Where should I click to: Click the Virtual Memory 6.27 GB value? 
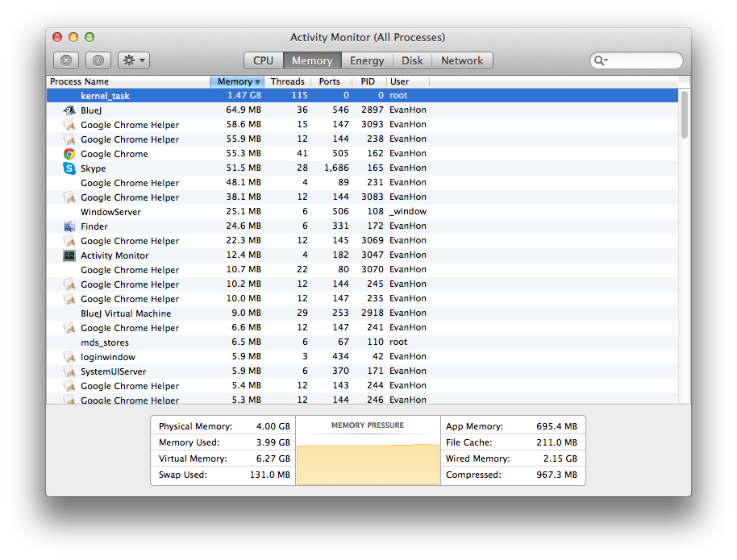273,458
